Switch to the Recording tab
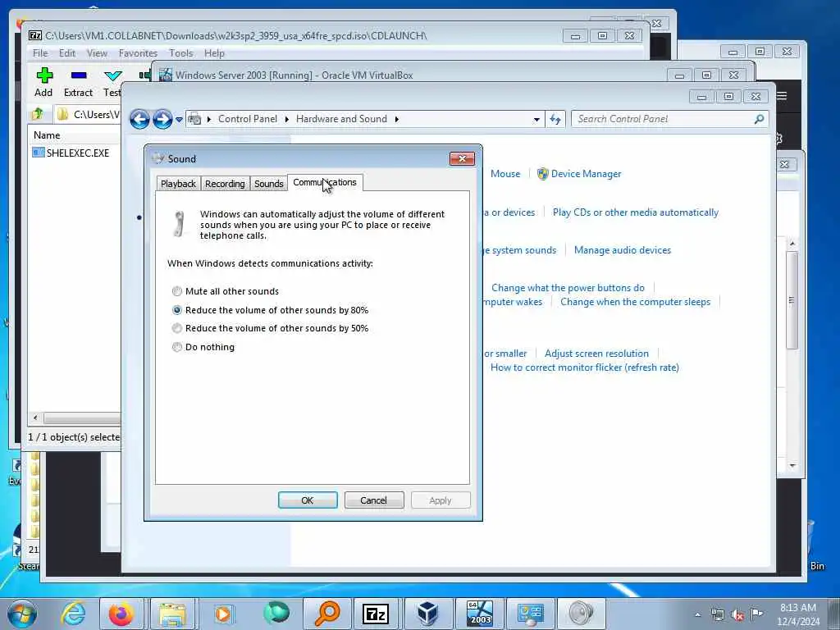The height and width of the screenshot is (630, 840). [x=225, y=184]
